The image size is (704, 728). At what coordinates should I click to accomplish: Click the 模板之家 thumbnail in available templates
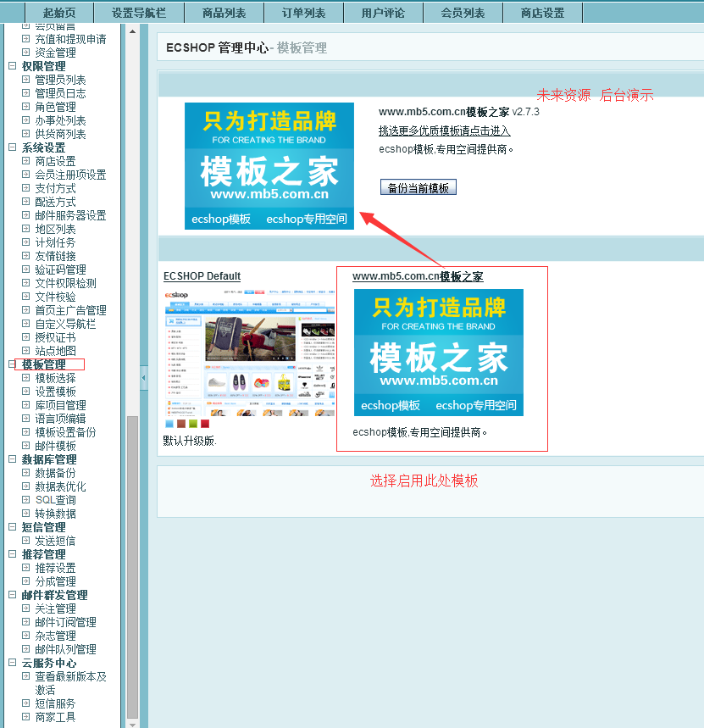click(x=439, y=353)
